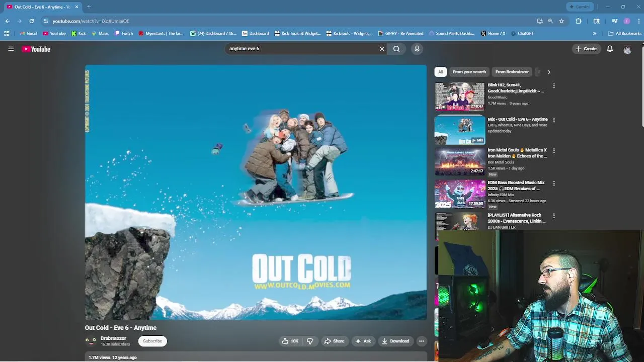Go back in browser history

click(x=8, y=21)
